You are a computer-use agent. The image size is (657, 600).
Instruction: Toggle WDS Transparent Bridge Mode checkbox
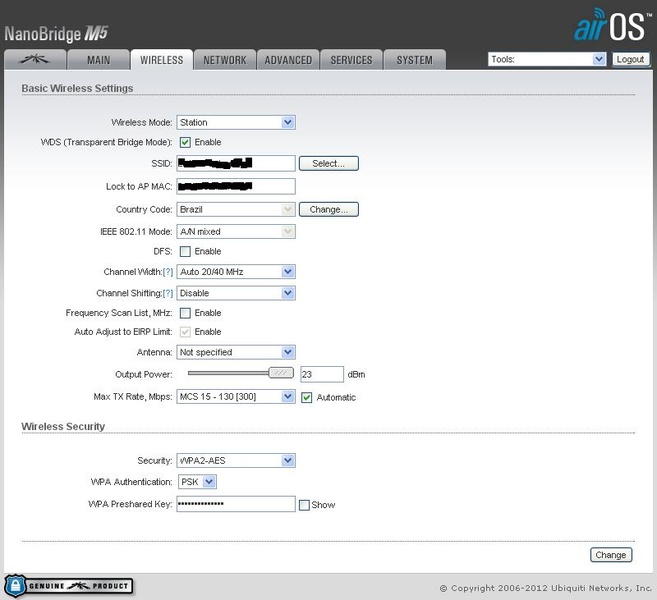pos(185,142)
